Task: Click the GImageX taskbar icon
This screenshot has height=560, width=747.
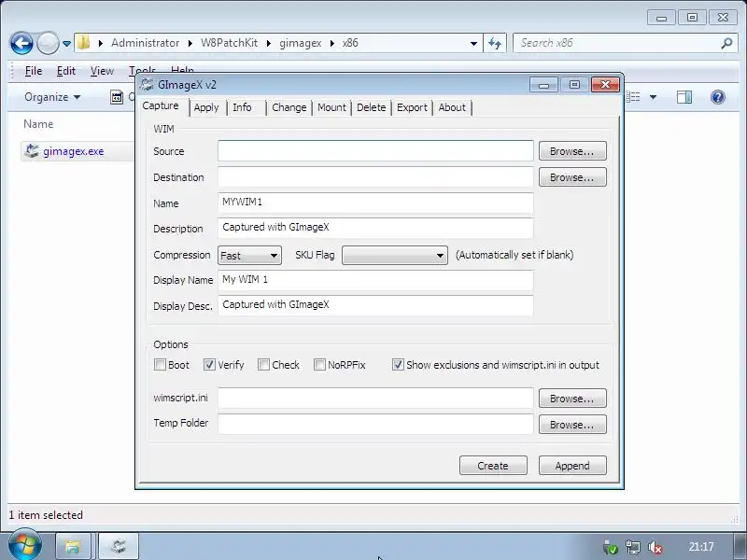Action: (119, 546)
